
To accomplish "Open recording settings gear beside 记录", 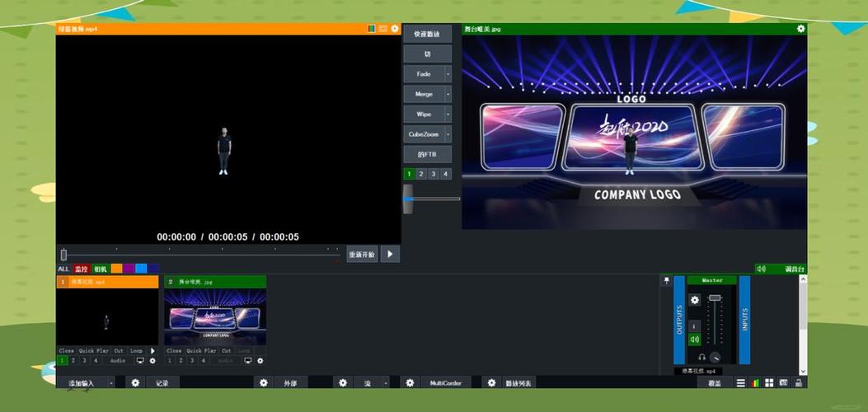I will pyautogui.click(x=135, y=382).
